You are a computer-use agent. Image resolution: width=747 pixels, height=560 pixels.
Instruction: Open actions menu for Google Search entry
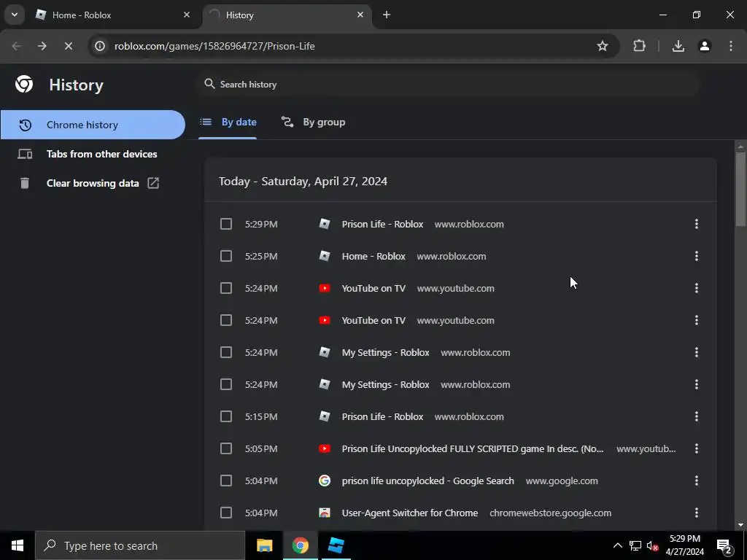point(697,481)
